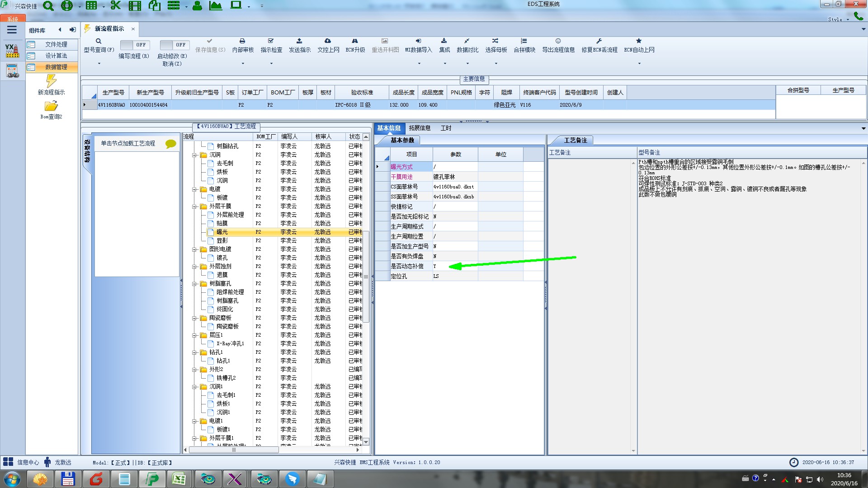Click the 内部审核 printer icon
The height and width of the screenshot is (488, 868).
point(242,41)
